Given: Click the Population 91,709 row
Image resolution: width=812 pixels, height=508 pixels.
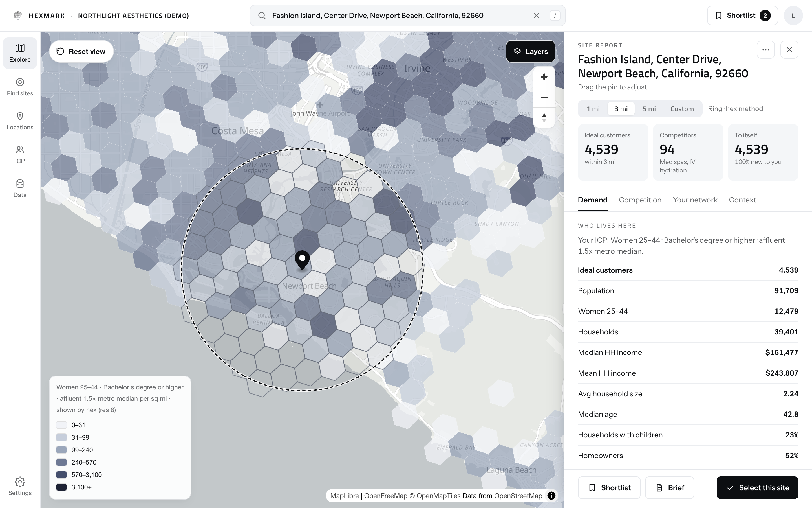Looking at the screenshot, I should point(688,291).
